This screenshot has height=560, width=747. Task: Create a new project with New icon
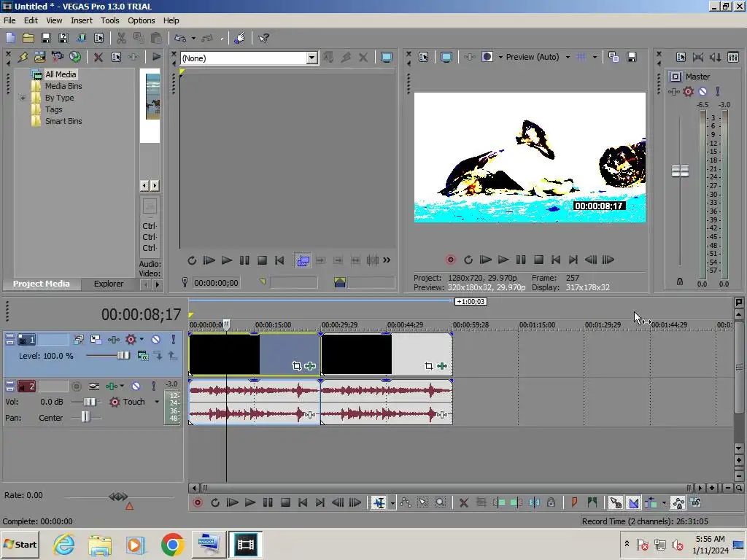point(10,38)
